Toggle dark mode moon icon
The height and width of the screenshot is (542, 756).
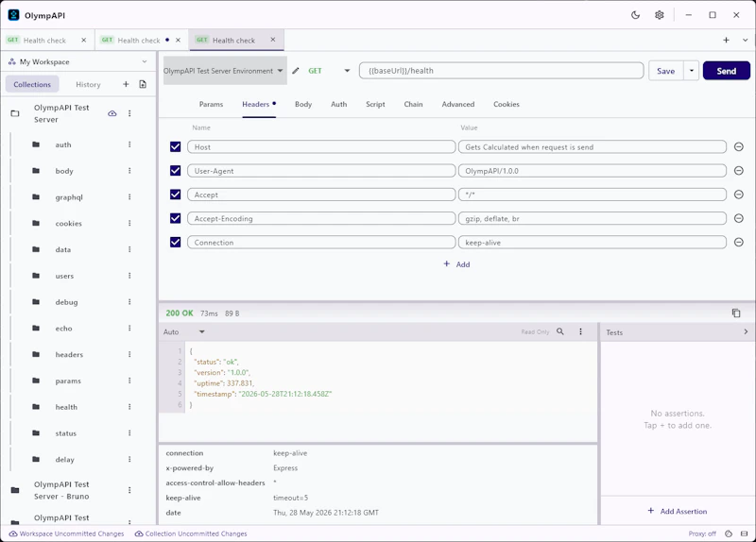pos(635,15)
